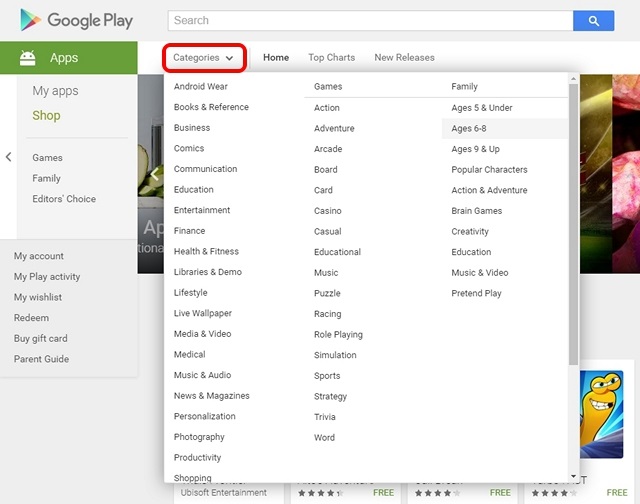Click the Google Play logo

pos(76,20)
